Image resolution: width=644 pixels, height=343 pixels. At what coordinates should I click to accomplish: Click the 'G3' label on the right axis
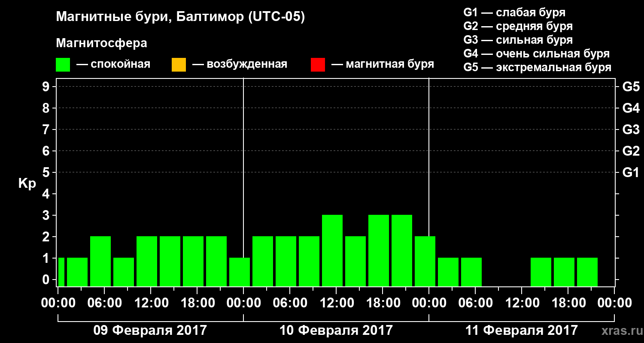point(631,129)
